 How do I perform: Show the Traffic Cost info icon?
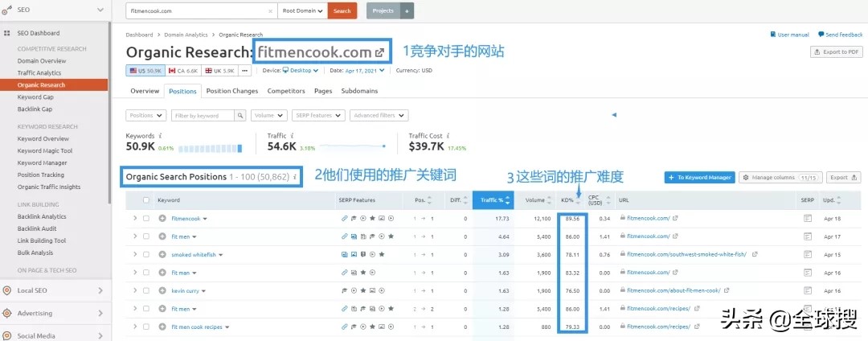click(448, 136)
